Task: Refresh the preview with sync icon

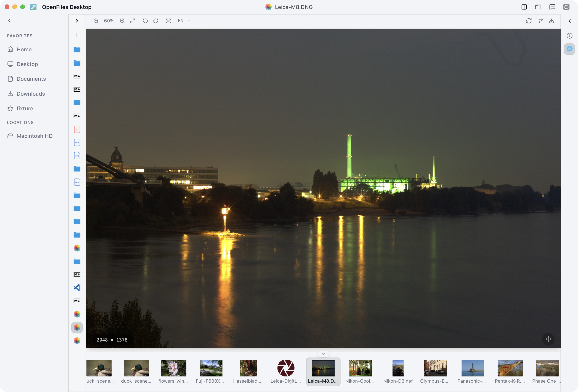Action: [529, 21]
